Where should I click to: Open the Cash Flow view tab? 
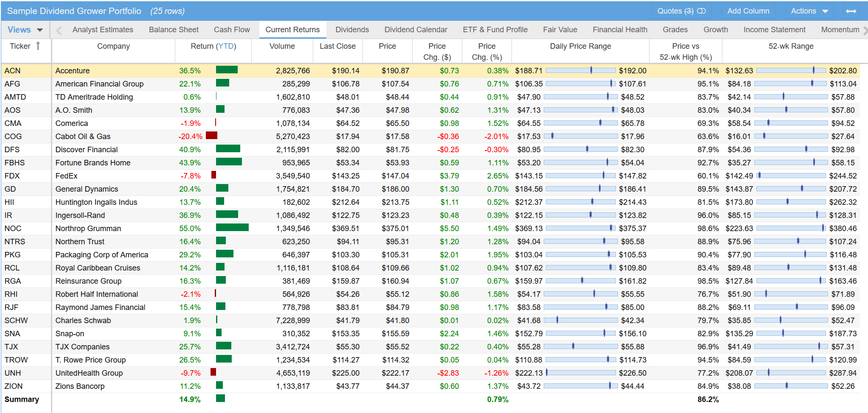[232, 30]
